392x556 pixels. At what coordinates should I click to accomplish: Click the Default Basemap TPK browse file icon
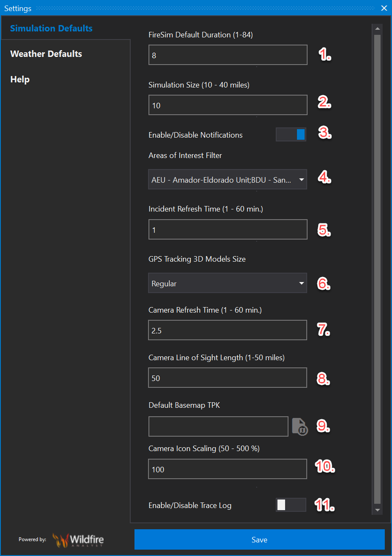300,426
